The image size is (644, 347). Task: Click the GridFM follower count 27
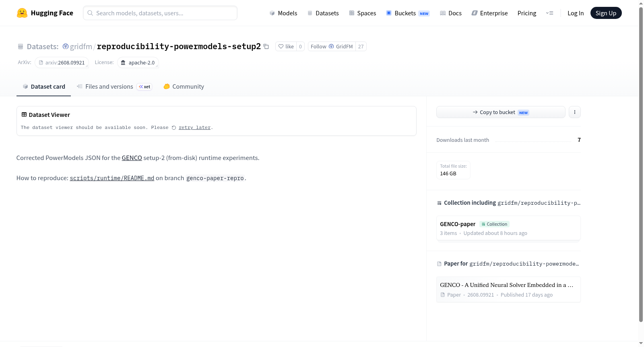pyautogui.click(x=361, y=46)
